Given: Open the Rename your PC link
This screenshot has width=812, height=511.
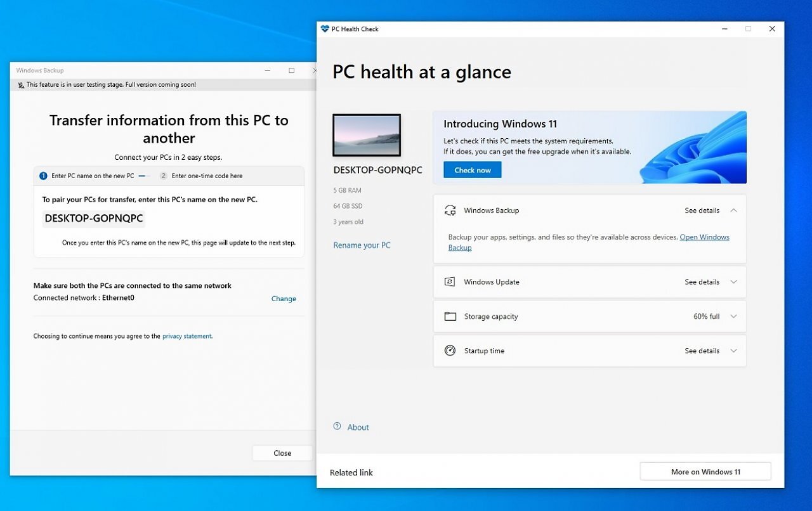Looking at the screenshot, I should tap(362, 245).
